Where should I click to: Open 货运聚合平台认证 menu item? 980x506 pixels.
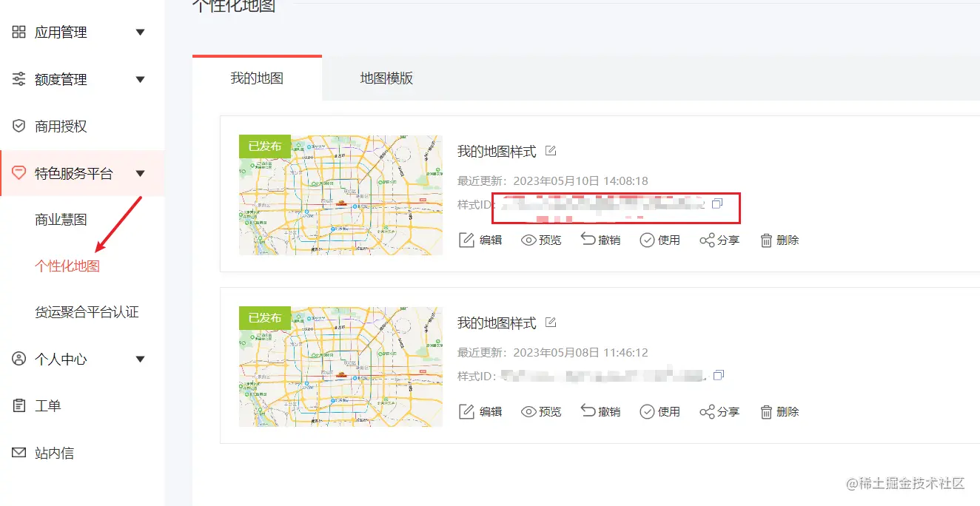[87, 312]
